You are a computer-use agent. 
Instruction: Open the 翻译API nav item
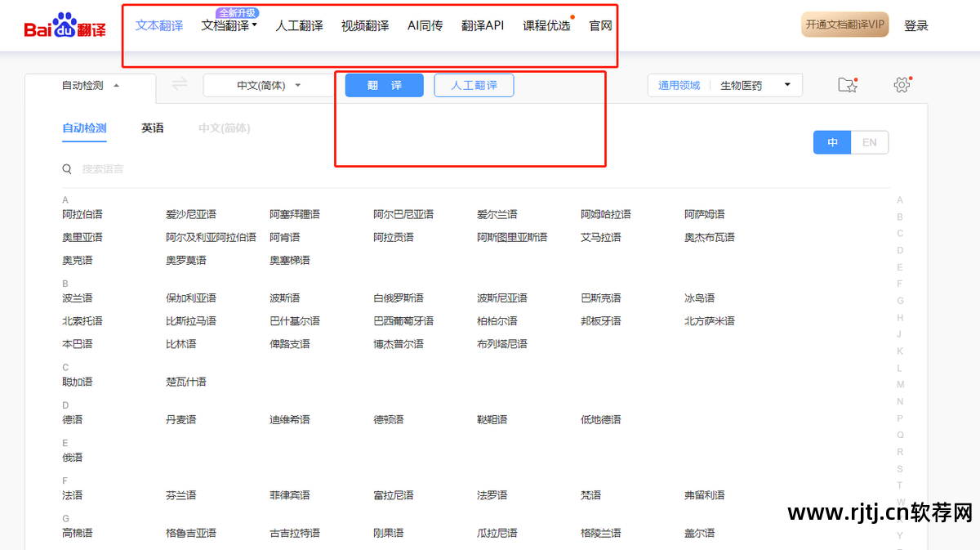(483, 25)
